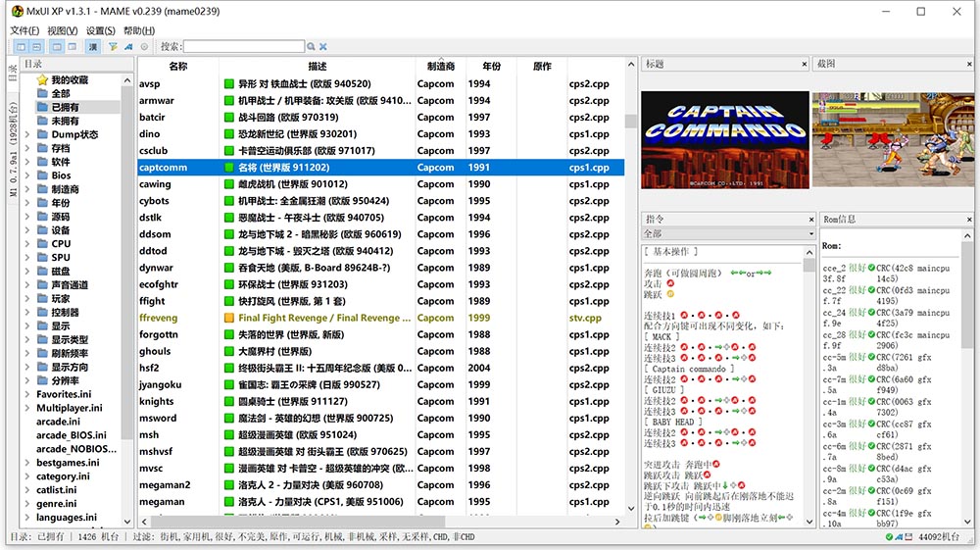980x550 pixels.
Task: Click the green check icon in the status bar
Action: tap(889, 537)
